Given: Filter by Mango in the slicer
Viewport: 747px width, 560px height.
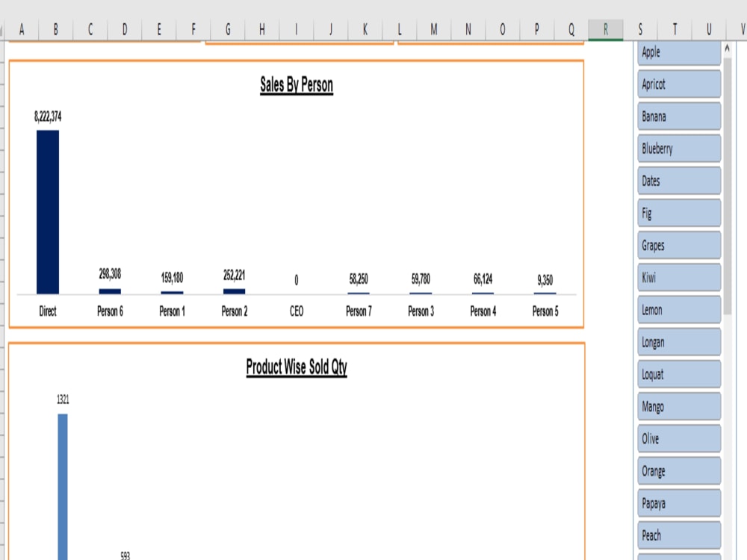Looking at the screenshot, I should point(679,407).
